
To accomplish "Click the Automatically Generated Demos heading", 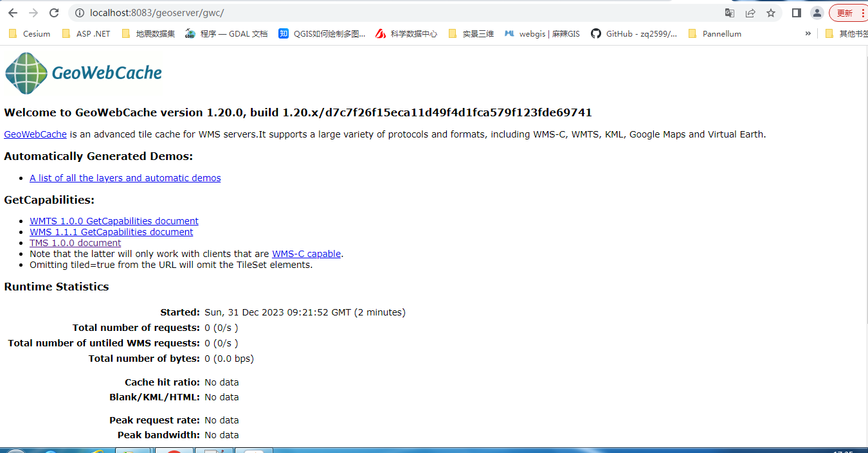I will [98, 156].
